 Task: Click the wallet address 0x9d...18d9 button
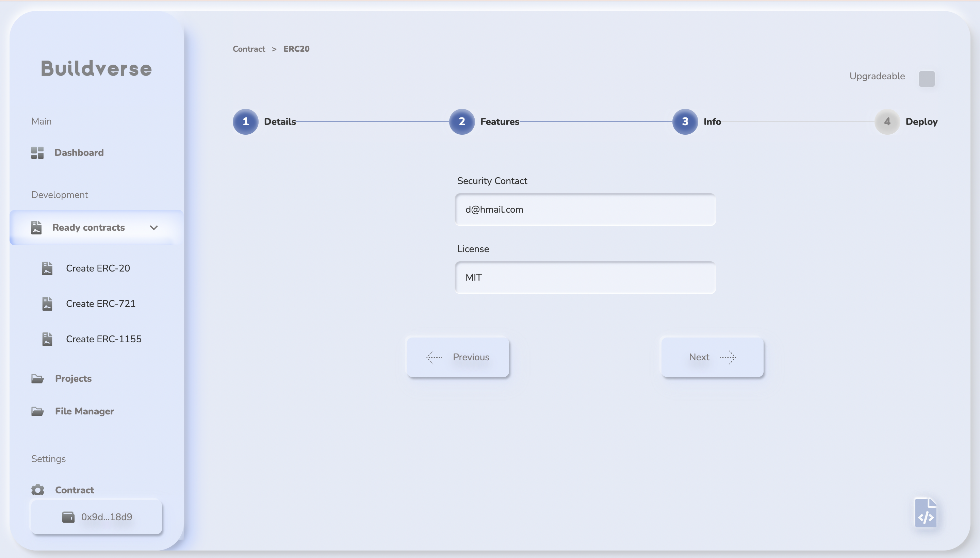pyautogui.click(x=97, y=517)
